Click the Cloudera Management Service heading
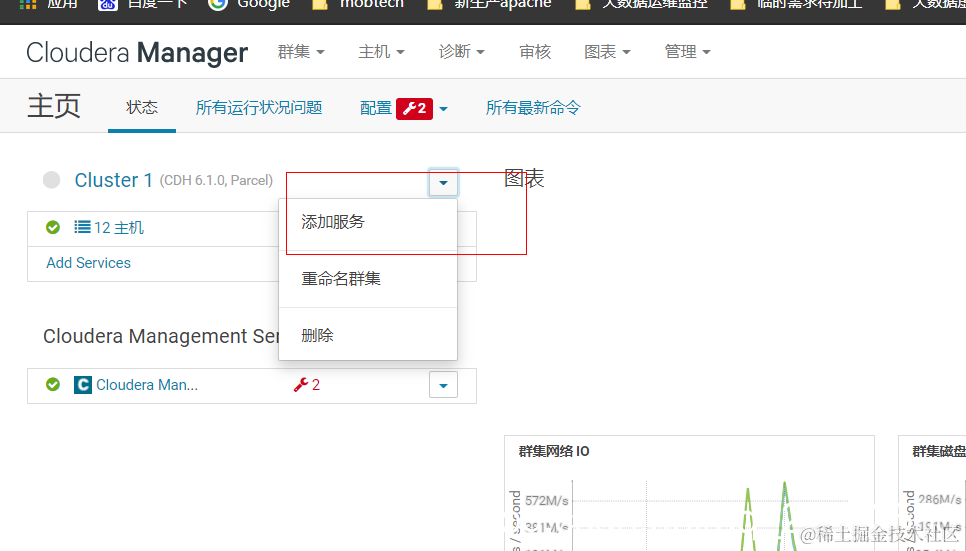Image resolution: width=966 pixels, height=551 pixels. (x=161, y=336)
